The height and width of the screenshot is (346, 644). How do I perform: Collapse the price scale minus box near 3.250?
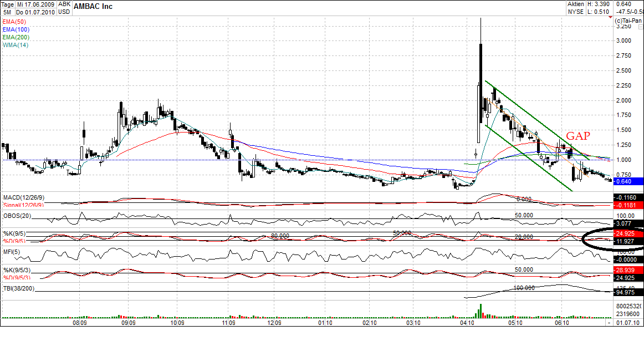coord(641,26)
